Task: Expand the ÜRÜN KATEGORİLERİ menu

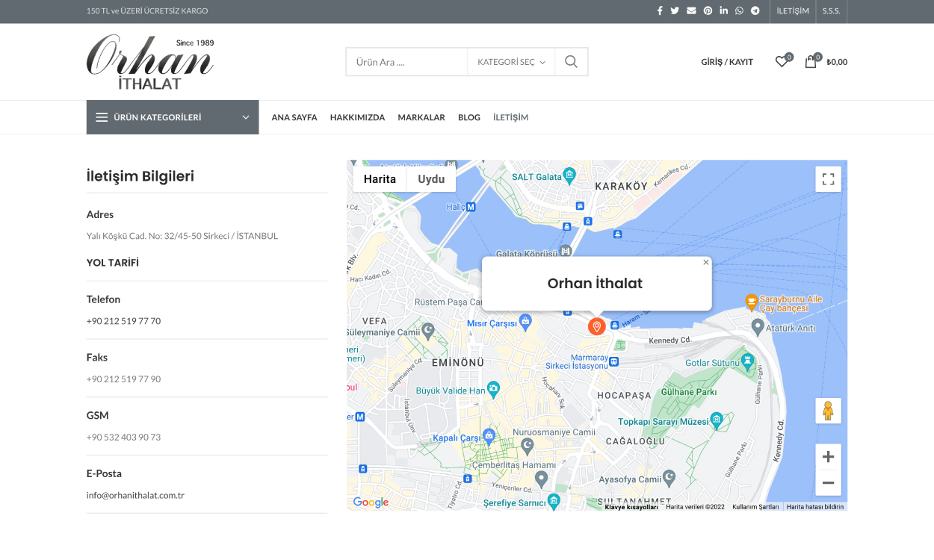Action: (x=173, y=117)
